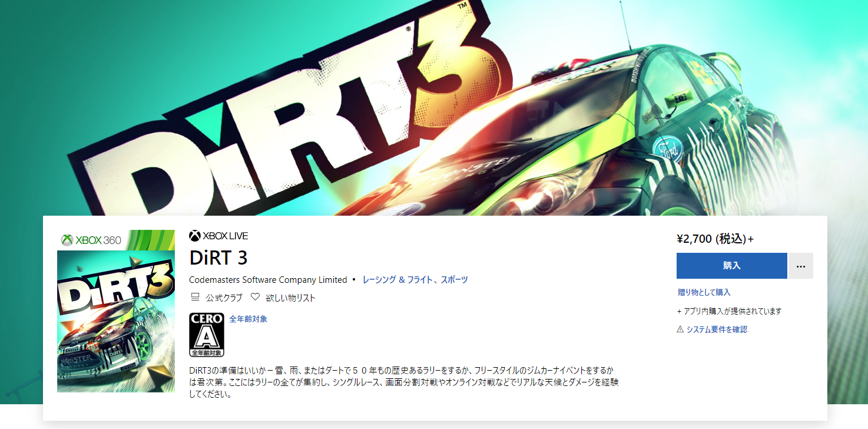Image resolution: width=868 pixels, height=429 pixels.
Task: Click the DiRT 3 box art thumbnail
Action: 116,311
